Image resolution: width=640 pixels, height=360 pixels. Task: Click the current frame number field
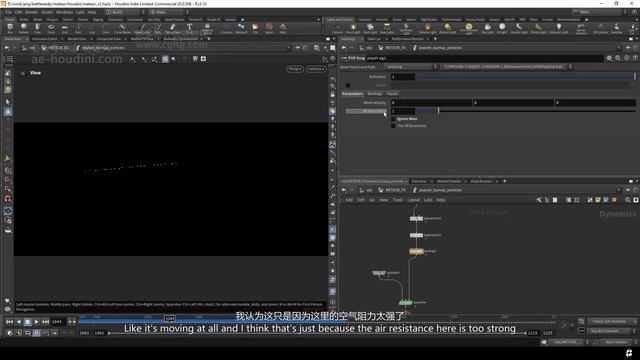click(x=58, y=322)
